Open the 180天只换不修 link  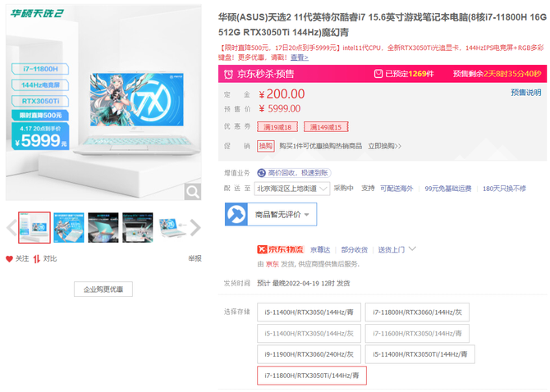click(x=504, y=189)
